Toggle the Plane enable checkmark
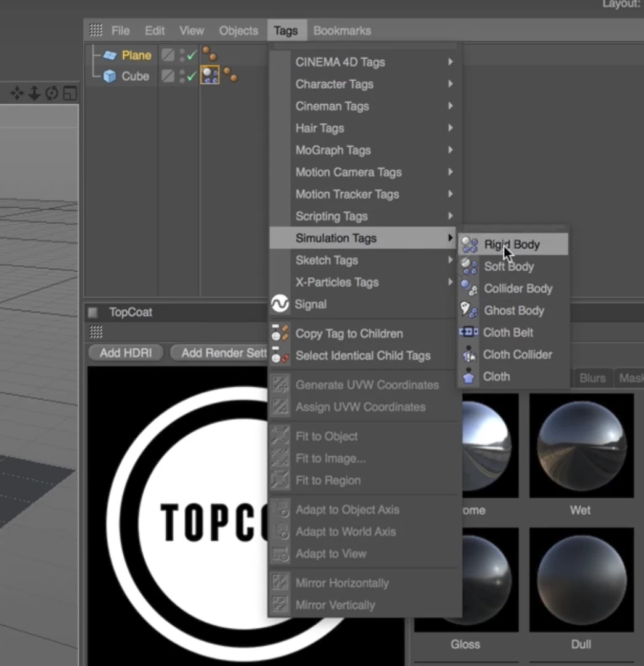Image resolution: width=644 pixels, height=666 pixels. (x=192, y=55)
